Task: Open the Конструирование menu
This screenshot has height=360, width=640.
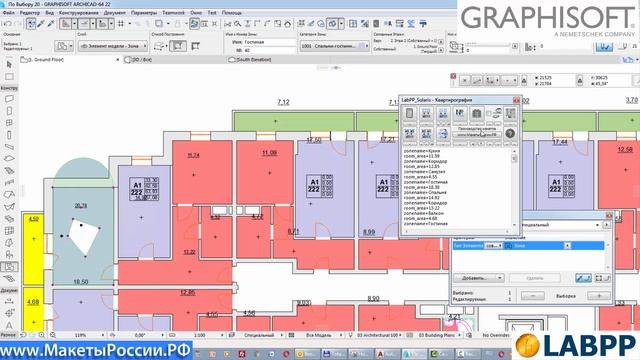Action: point(78,13)
